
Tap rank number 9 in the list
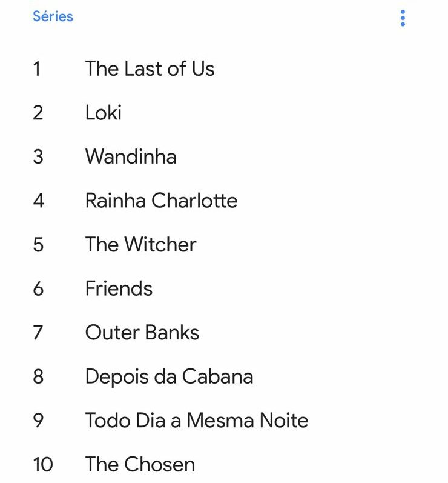pyautogui.click(x=38, y=421)
